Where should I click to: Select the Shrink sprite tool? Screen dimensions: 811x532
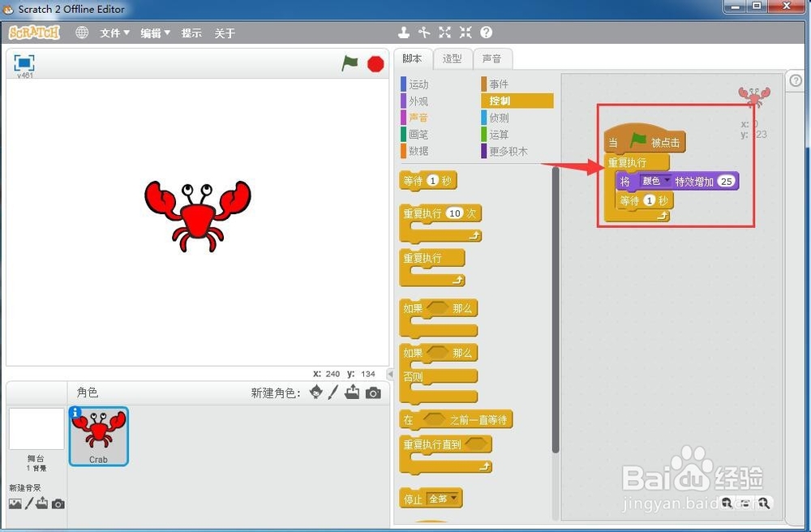[x=466, y=32]
